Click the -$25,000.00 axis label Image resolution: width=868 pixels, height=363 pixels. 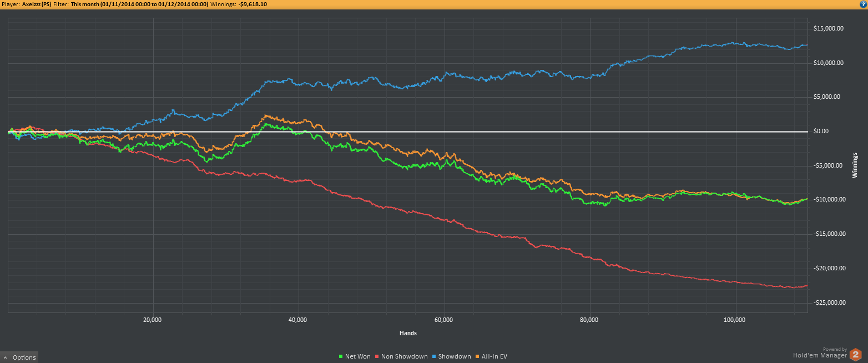829,302
